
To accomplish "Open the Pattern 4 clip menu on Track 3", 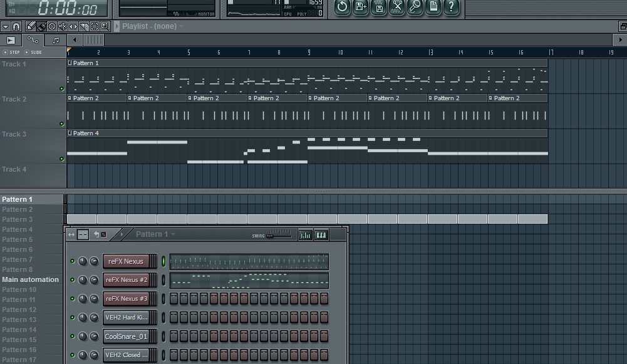I will pos(70,133).
